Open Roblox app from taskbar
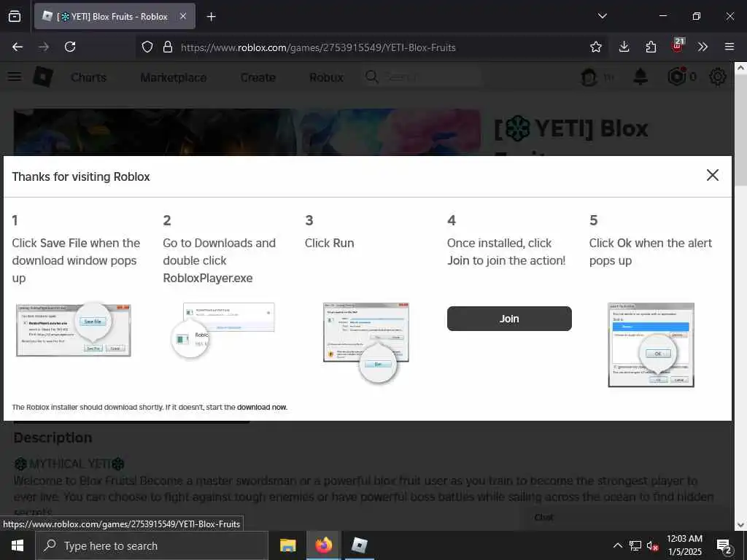747x560 pixels. pyautogui.click(x=359, y=545)
